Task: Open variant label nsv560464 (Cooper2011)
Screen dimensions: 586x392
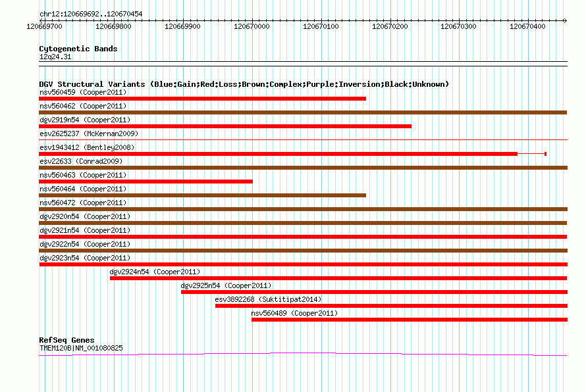Action: coord(83,189)
